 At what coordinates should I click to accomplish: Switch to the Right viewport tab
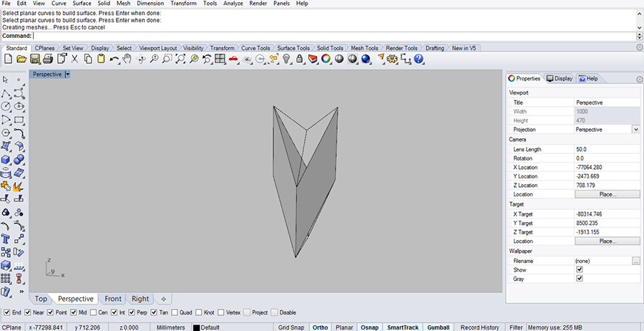point(140,299)
